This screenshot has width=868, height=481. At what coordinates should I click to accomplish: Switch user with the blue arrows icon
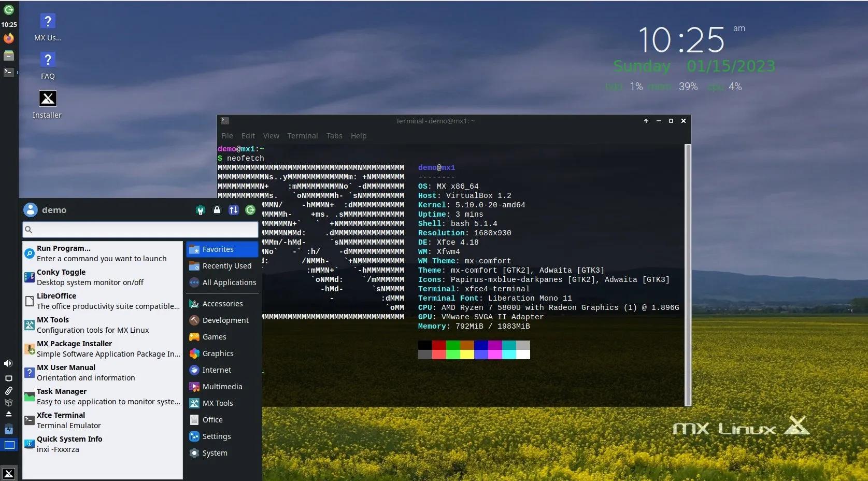pyautogui.click(x=233, y=210)
